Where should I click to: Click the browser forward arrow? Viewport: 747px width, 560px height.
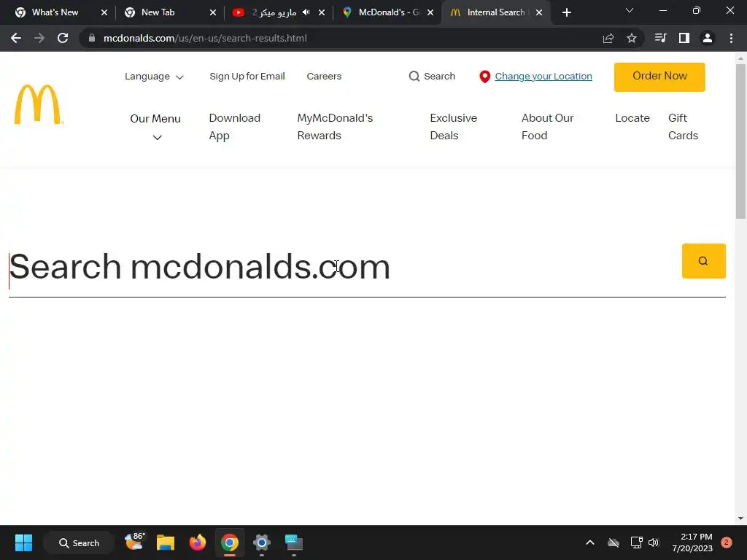[39, 38]
